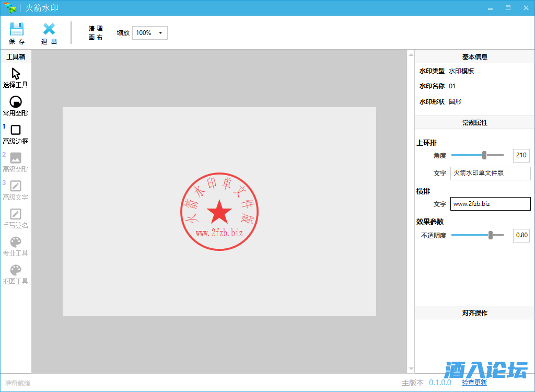Open the 手写签名 handwritten signature tool
The width and height of the screenshot is (535, 392).
(16, 214)
